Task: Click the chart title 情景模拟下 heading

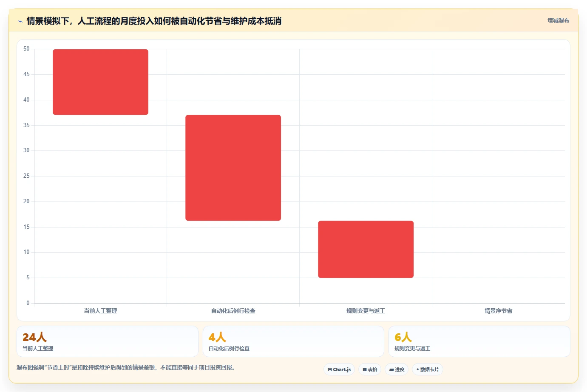Action: pos(154,21)
